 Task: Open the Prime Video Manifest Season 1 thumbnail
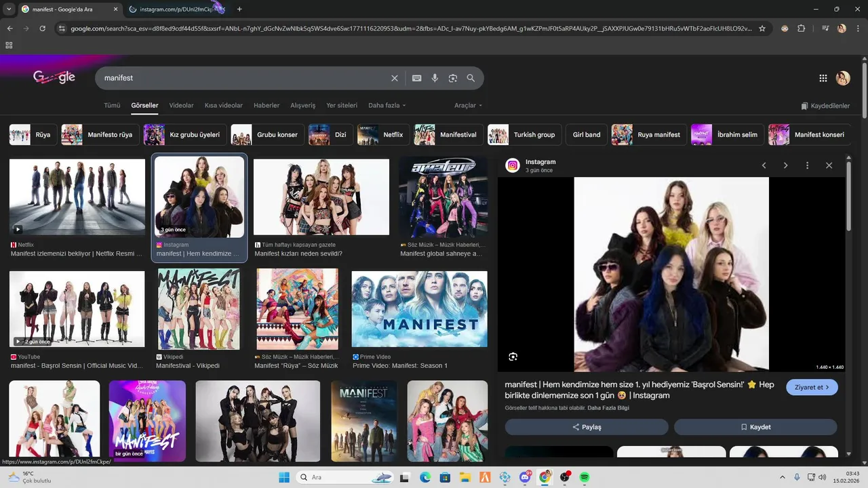coord(419,309)
